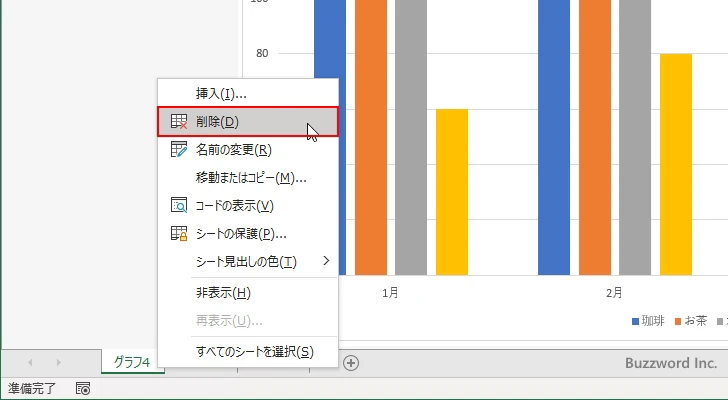The image size is (728, 400).
Task: Expand the arrow next to シート見出しの色
Action: click(x=326, y=261)
